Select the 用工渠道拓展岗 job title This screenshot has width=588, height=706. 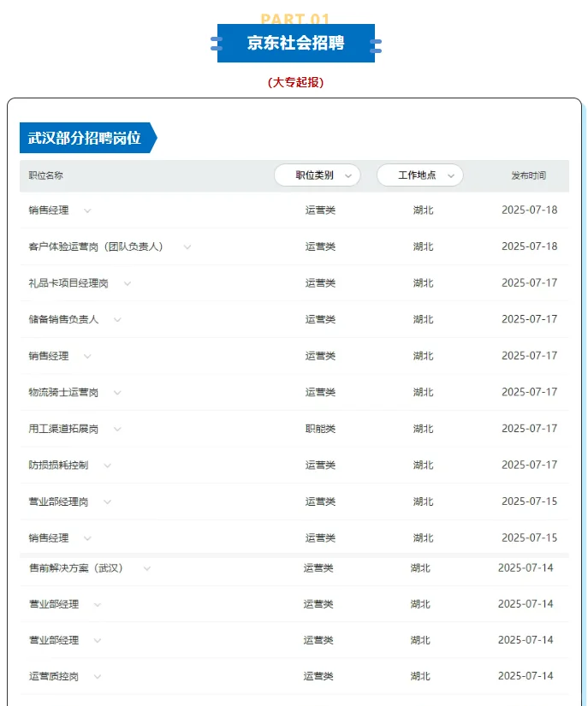tap(63, 429)
